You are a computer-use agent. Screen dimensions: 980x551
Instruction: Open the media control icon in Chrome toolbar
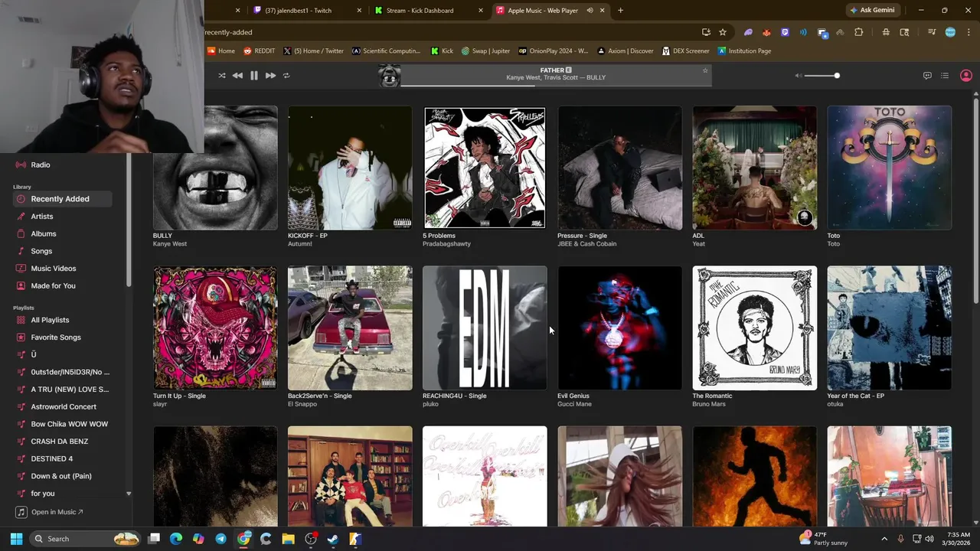931,32
